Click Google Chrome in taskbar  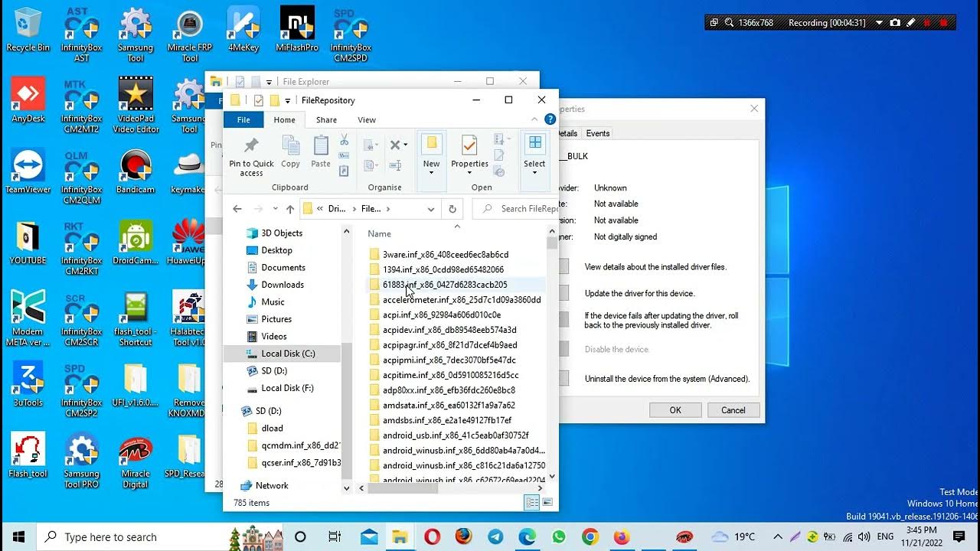590,536
